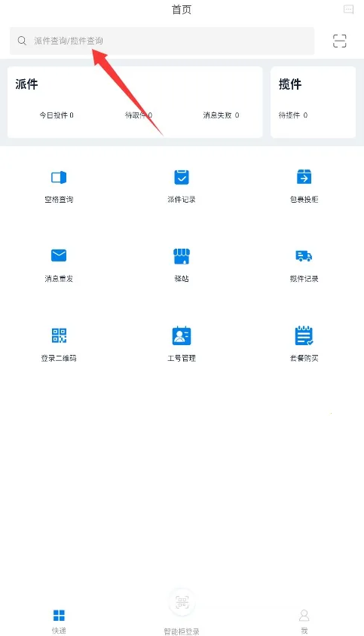364x636 pixels.
Task: Open 工号管理 staff ID management icon
Action: click(x=182, y=335)
